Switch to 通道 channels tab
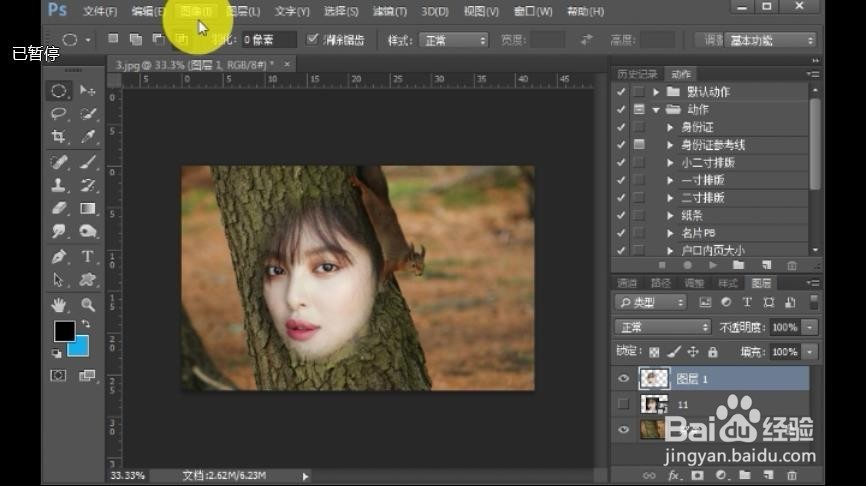866x486 pixels. tap(627, 283)
